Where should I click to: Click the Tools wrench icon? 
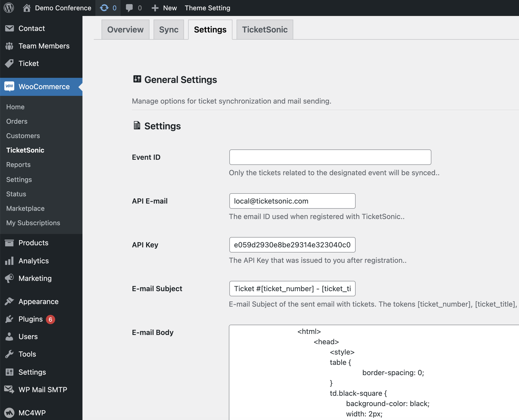click(x=10, y=354)
